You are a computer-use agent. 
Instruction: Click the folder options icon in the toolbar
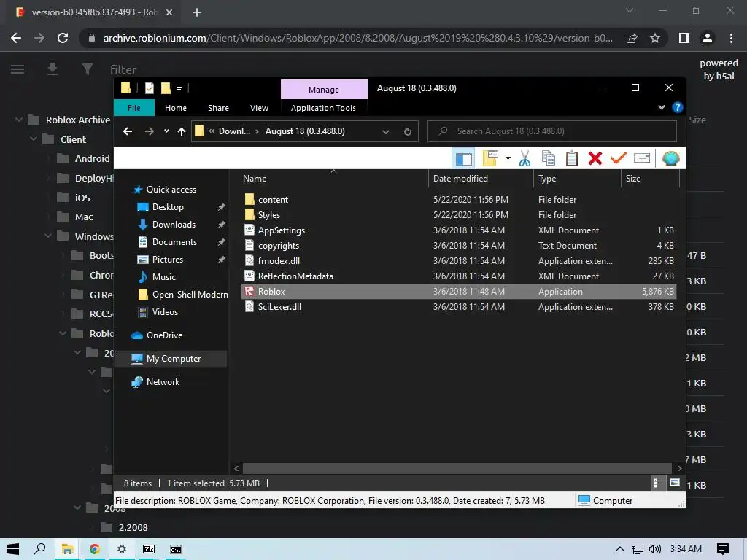[x=490, y=158]
